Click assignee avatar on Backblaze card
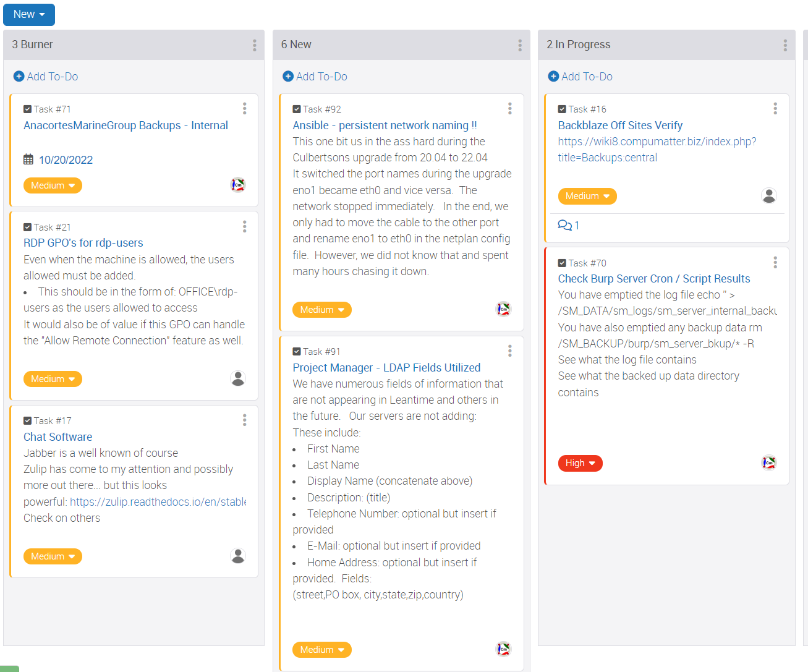This screenshot has height=672, width=808. pyautogui.click(x=769, y=195)
